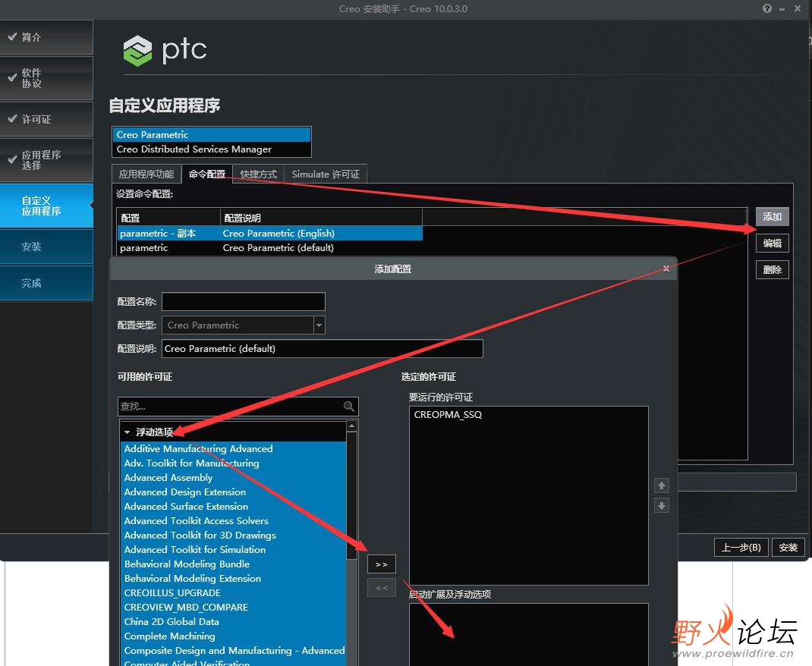This screenshot has height=666, width=812.
Task: Click the 配置说明 column header
Action: coord(321,218)
